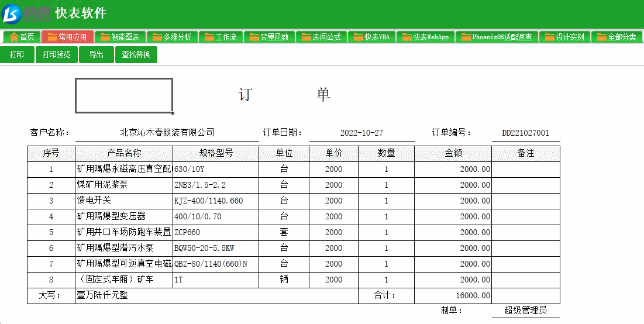Select the 多维分析 tab
This screenshot has height=324, width=644.
coord(172,37)
